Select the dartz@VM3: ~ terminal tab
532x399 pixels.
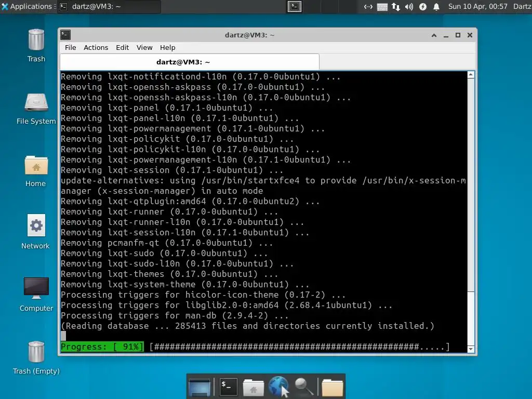[190, 62]
